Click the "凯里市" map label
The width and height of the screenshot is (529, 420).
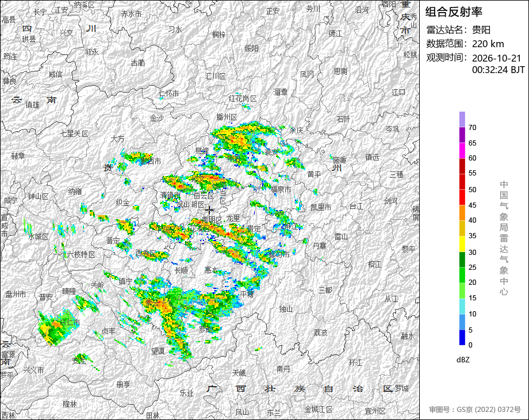coord(321,207)
